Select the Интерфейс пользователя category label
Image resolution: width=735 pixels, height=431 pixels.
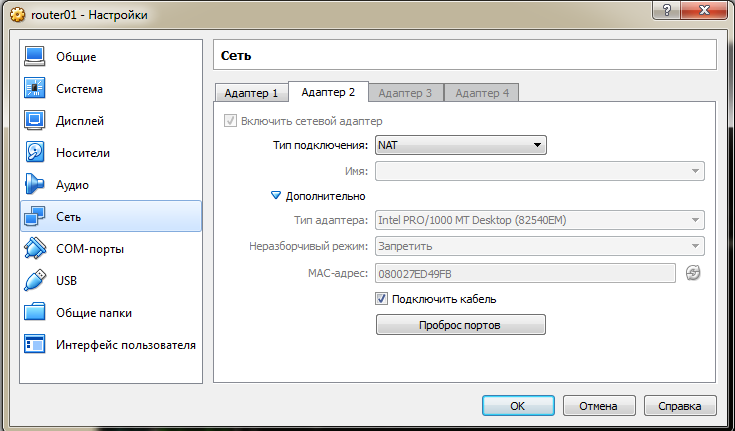tap(126, 345)
